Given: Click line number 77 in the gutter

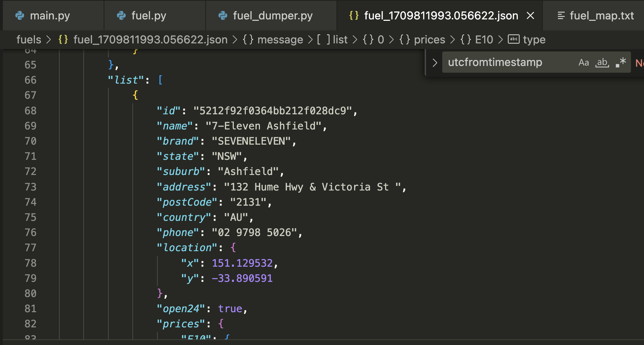Looking at the screenshot, I should (x=30, y=248).
